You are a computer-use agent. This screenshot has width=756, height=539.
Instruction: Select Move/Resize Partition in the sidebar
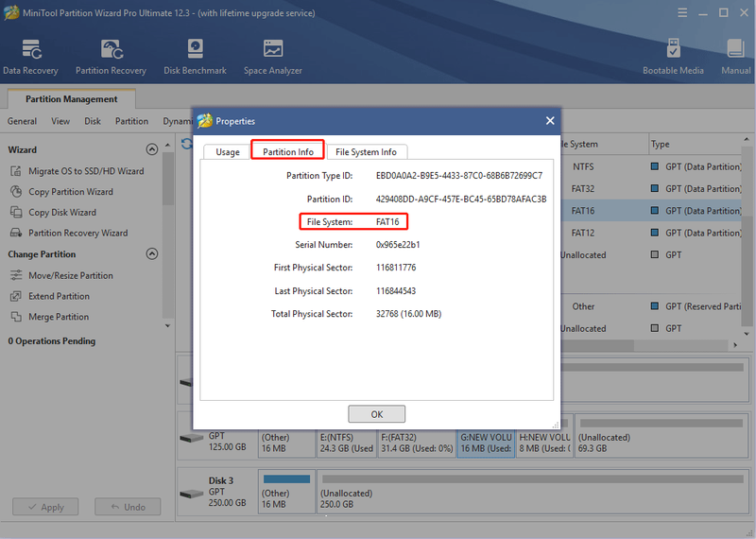click(x=61, y=275)
